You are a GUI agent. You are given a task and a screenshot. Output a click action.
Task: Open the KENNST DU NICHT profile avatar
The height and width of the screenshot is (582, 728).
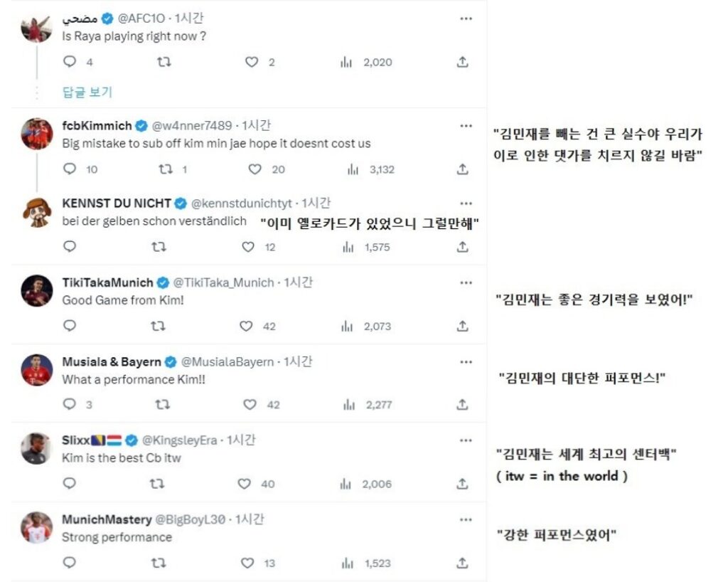tap(37, 211)
